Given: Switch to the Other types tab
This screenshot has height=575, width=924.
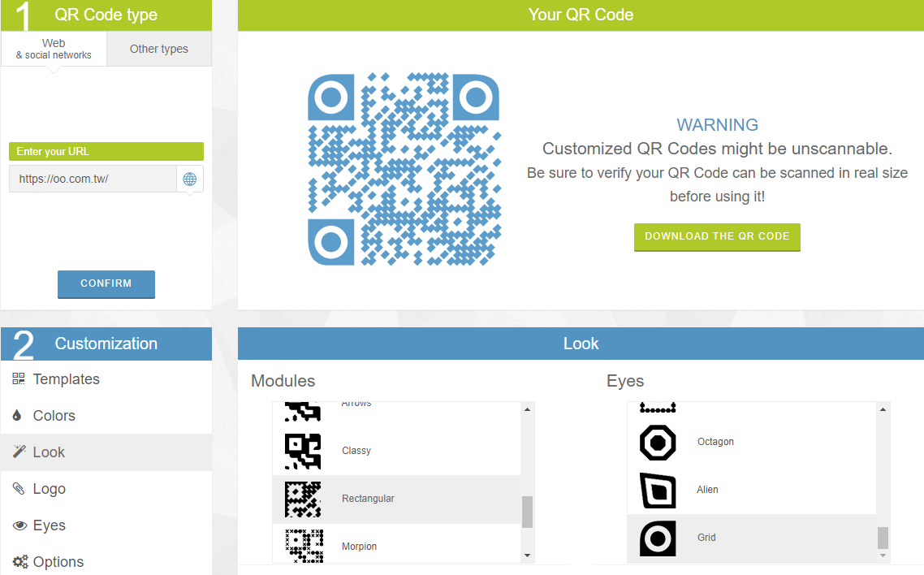Looking at the screenshot, I should click(x=159, y=49).
